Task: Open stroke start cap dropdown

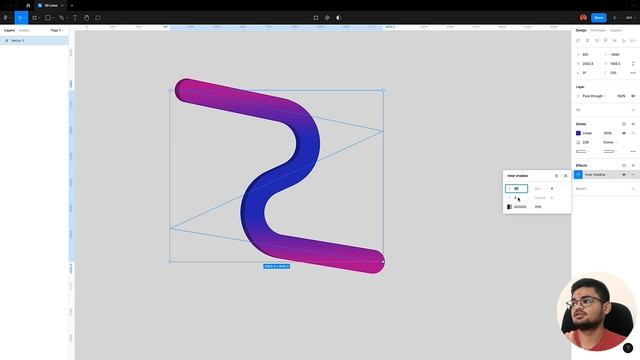Action: pos(582,151)
